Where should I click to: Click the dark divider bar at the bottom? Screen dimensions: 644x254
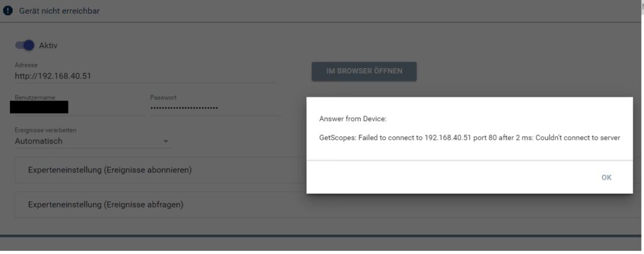(322, 236)
